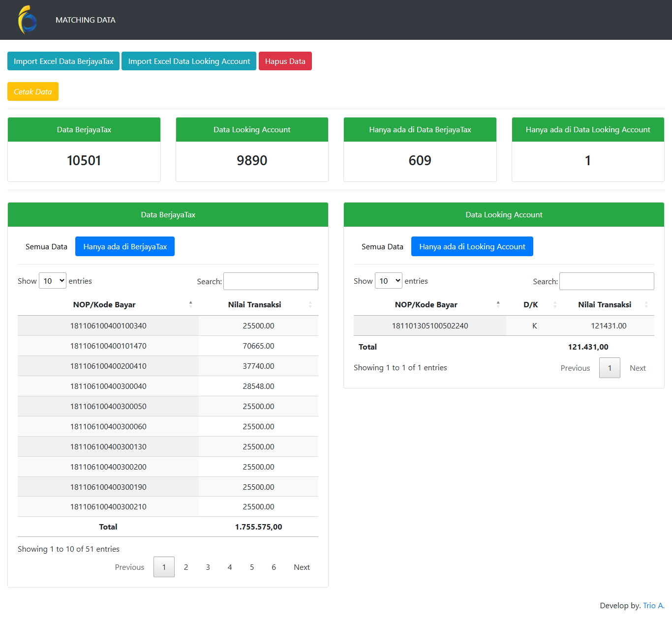
Task: Open BerjayaTax show entries dropdown
Action: [x=53, y=281]
